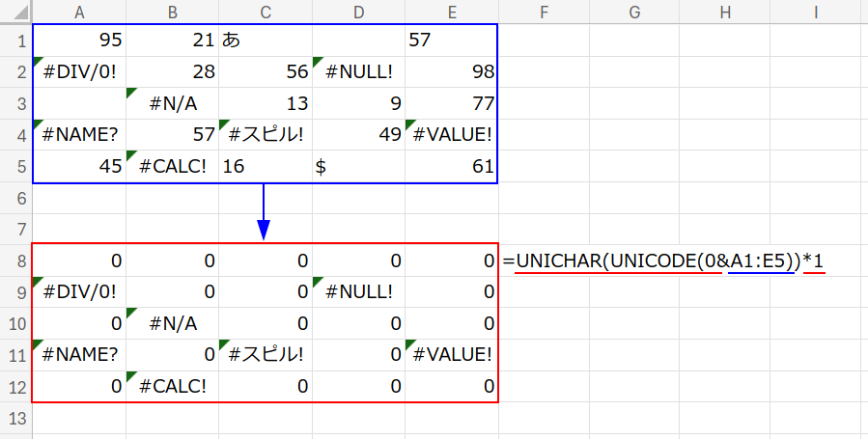This screenshot has height=439, width=868.
Task: Click row header 13
Action: click(x=15, y=418)
